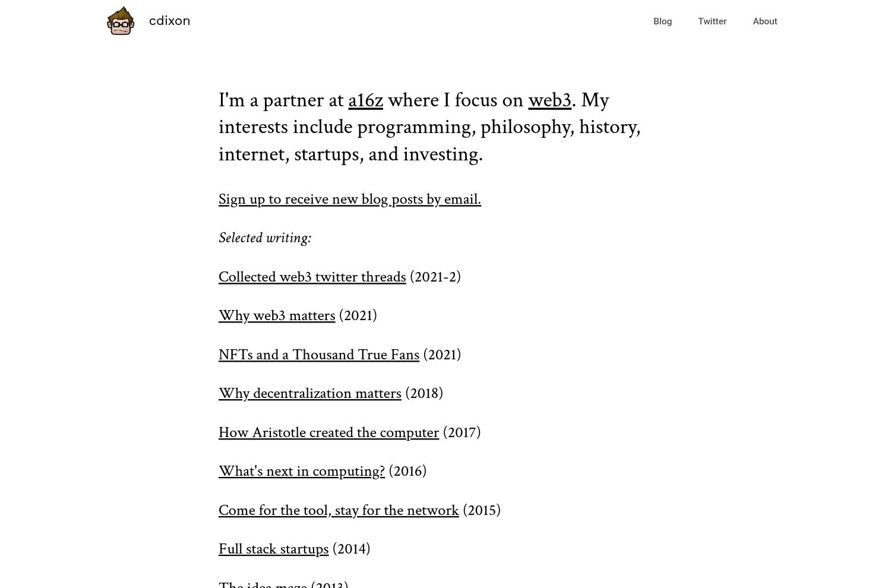Open 'Come for the tool, stay for the network'
882x588 pixels.
click(339, 510)
